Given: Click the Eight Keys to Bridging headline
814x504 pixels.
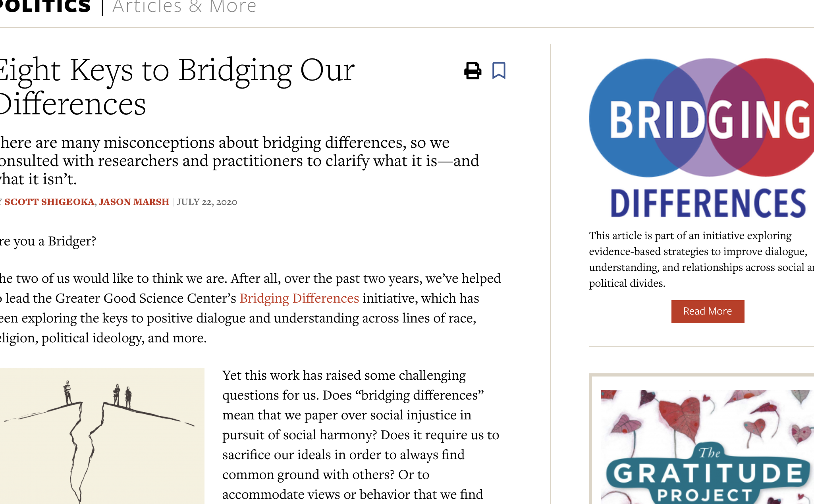Looking at the screenshot, I should coord(177,87).
